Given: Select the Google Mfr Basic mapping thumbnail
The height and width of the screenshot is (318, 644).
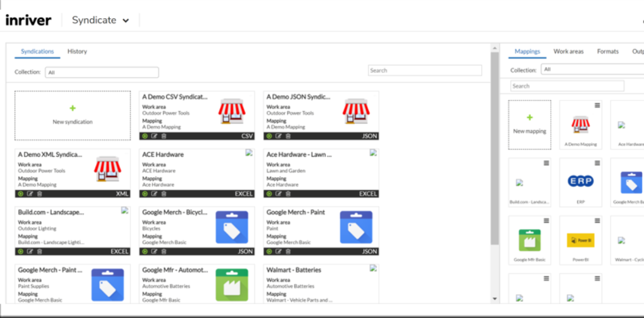Looking at the screenshot, I should (530, 240).
